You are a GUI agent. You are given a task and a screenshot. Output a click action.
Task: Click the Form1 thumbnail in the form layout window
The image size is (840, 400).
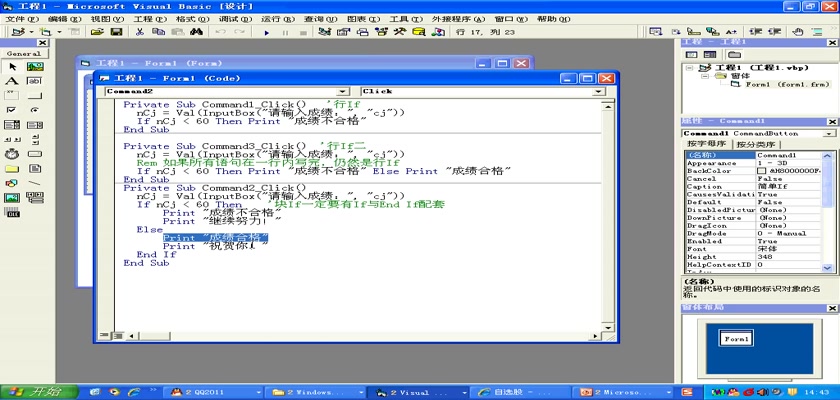coord(735,340)
